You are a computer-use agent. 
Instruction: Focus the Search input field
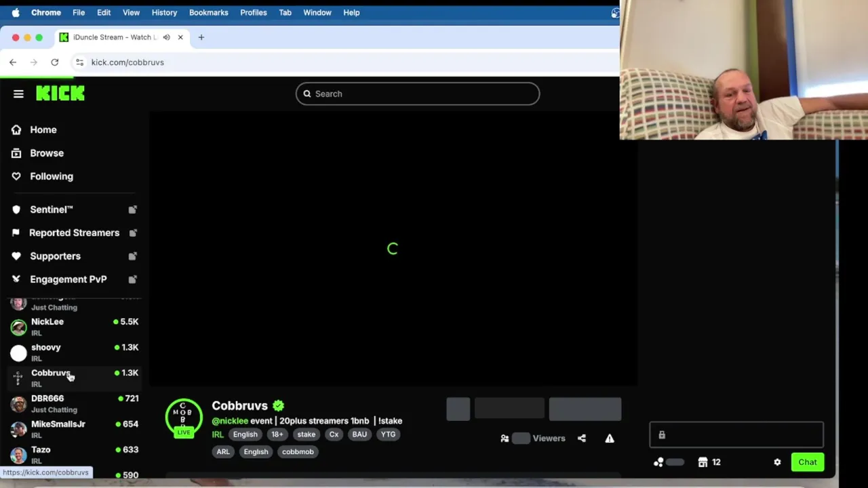coord(418,94)
